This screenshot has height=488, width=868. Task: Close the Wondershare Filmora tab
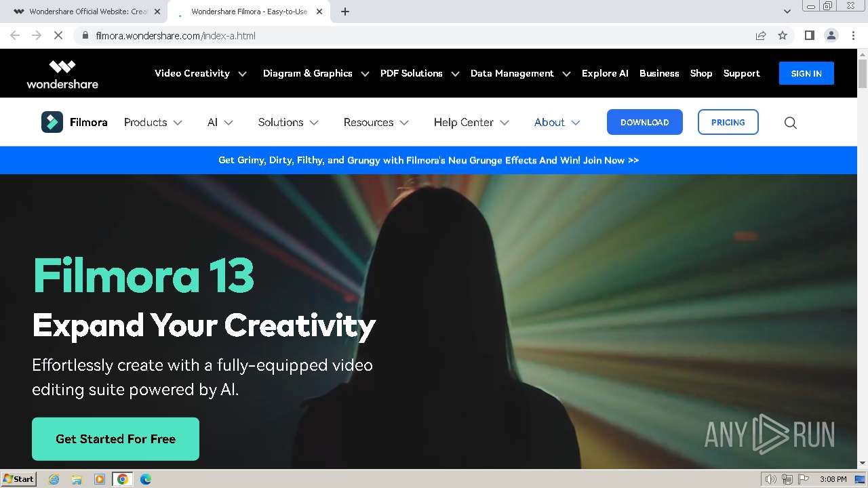(319, 12)
